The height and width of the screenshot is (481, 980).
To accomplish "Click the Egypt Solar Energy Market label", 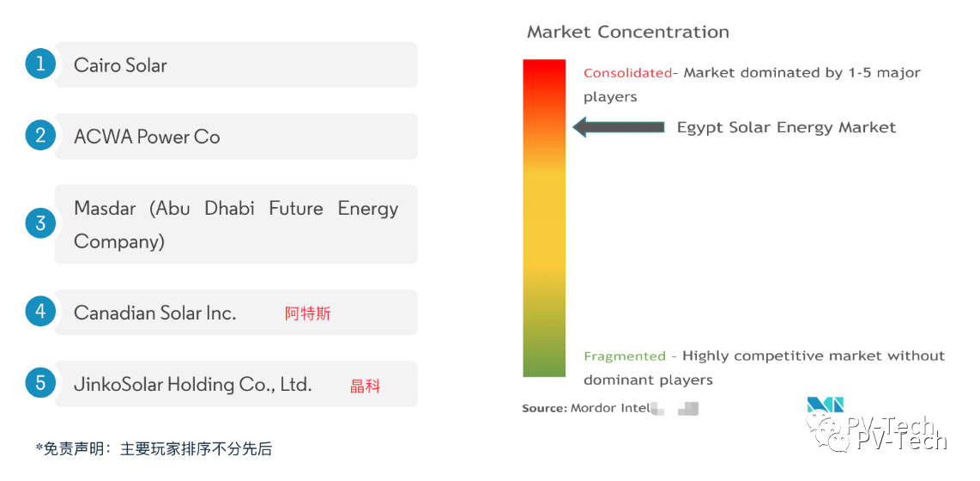I will (786, 127).
